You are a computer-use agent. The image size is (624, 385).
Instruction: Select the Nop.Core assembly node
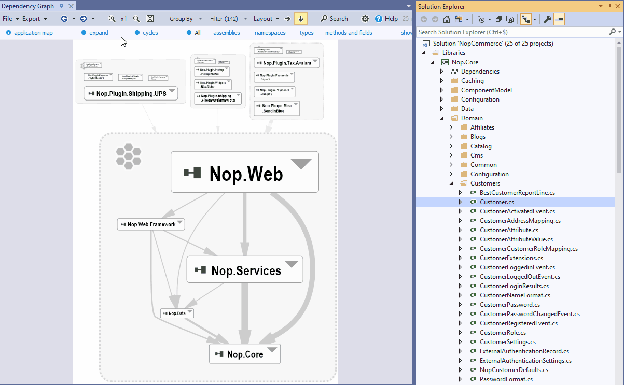245,354
